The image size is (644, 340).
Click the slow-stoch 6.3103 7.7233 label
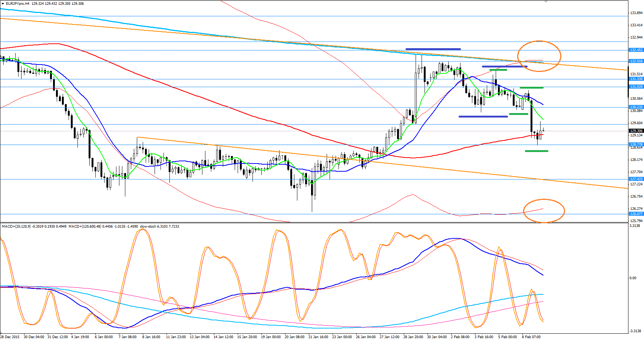(159, 226)
